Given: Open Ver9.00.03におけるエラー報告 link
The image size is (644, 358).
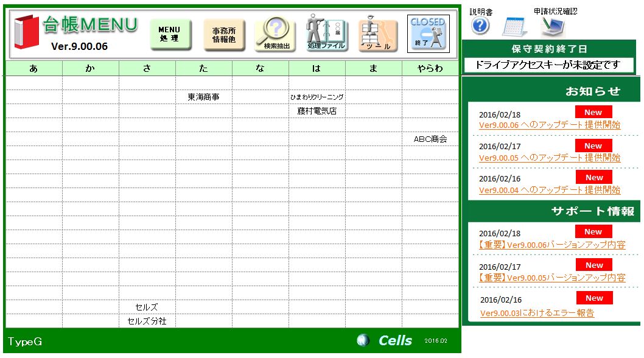Looking at the screenshot, I should pos(537,313).
